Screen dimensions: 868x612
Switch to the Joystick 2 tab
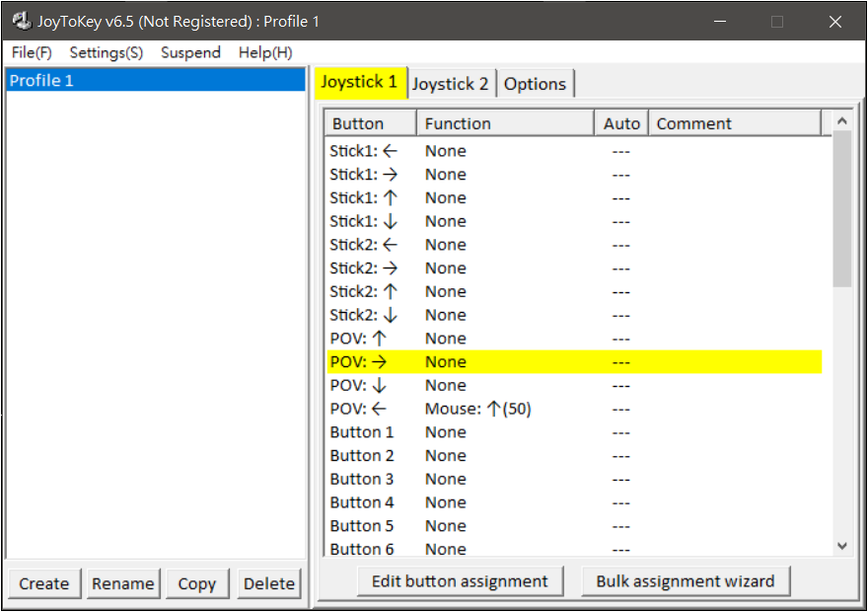450,84
